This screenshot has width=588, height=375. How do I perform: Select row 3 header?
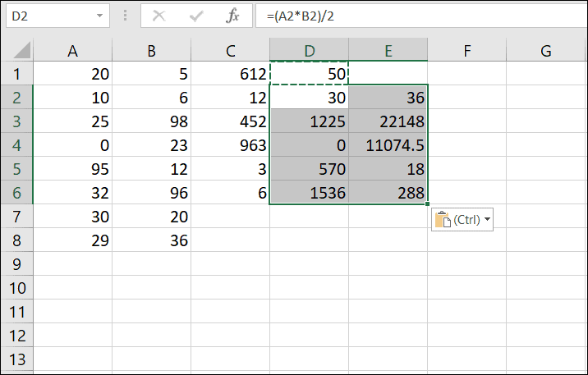coord(17,121)
